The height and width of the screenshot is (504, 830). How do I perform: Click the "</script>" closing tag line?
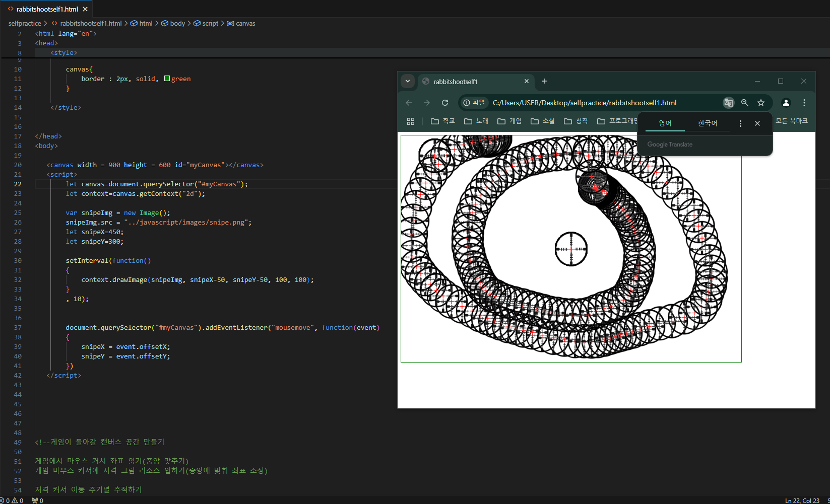coord(63,375)
